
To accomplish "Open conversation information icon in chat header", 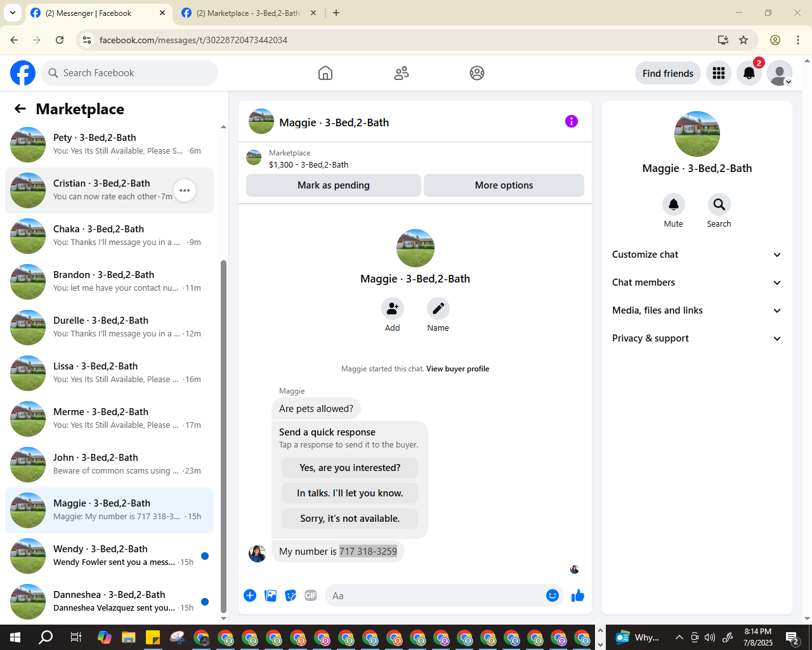I will pos(572,121).
